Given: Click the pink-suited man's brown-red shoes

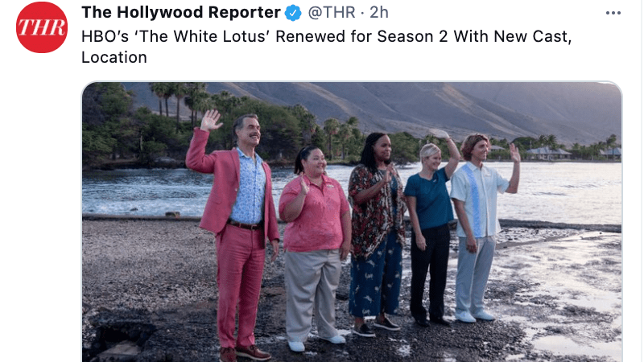Looking at the screenshot, I should (x=246, y=354).
